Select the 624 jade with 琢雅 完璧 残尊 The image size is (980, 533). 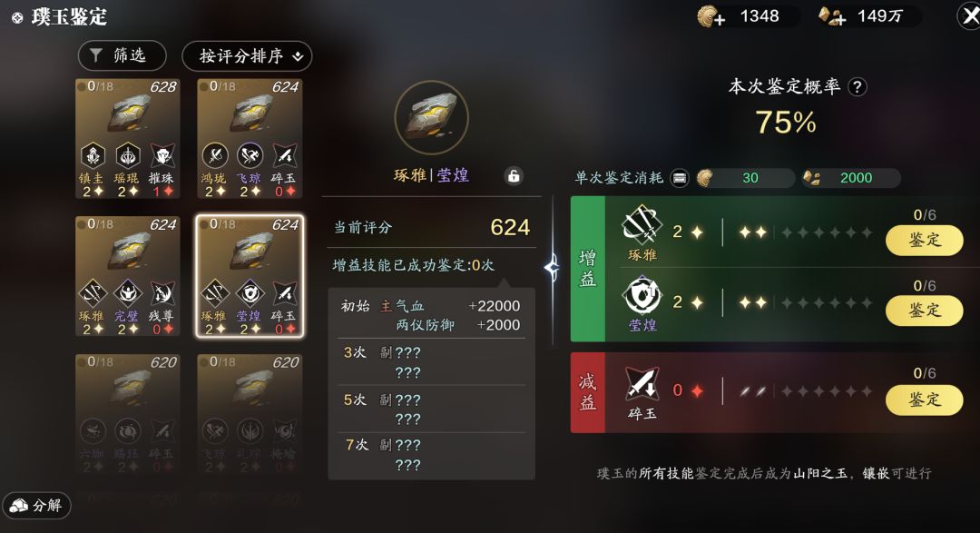point(128,276)
